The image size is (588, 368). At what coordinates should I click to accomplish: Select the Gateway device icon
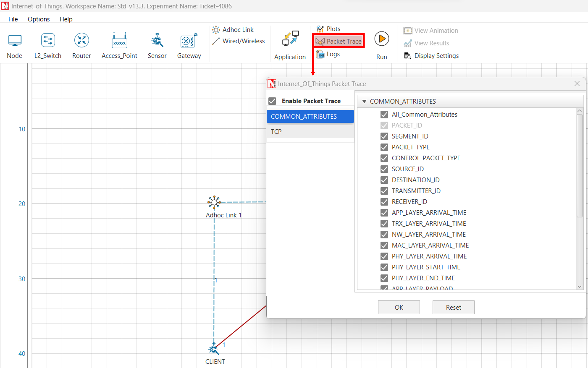click(189, 41)
